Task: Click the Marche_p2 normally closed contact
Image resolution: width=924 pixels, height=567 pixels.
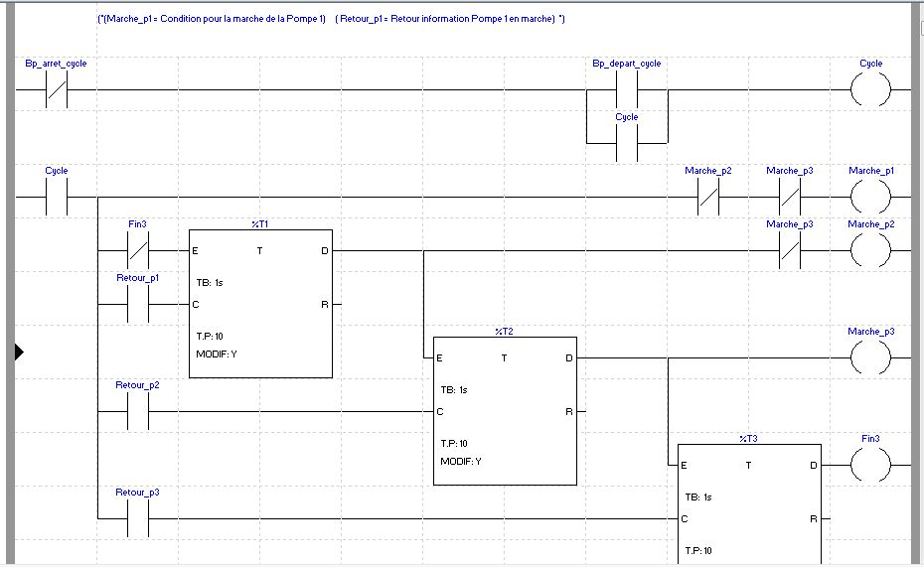Action: click(707, 198)
